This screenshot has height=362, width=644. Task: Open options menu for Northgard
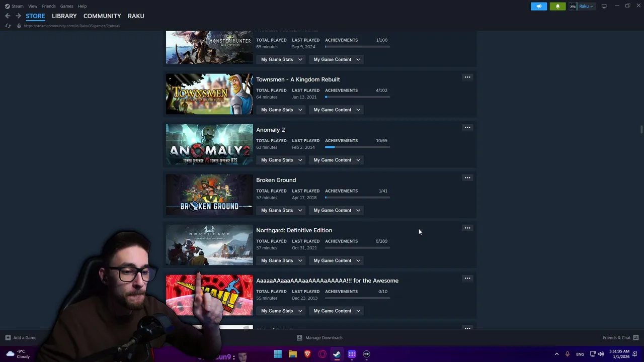point(467,228)
